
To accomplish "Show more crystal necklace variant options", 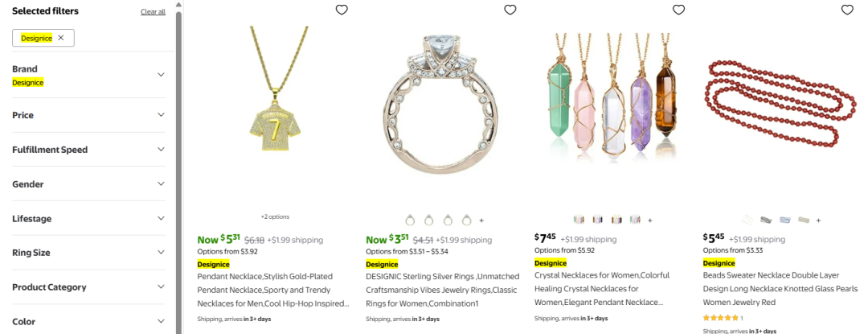I will point(650,220).
